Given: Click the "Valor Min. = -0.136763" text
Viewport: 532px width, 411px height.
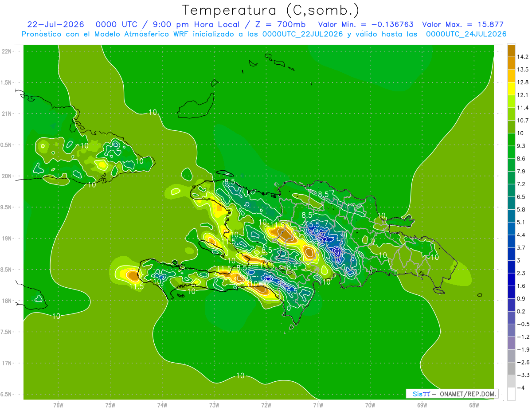Looking at the screenshot, I should 366,24.
